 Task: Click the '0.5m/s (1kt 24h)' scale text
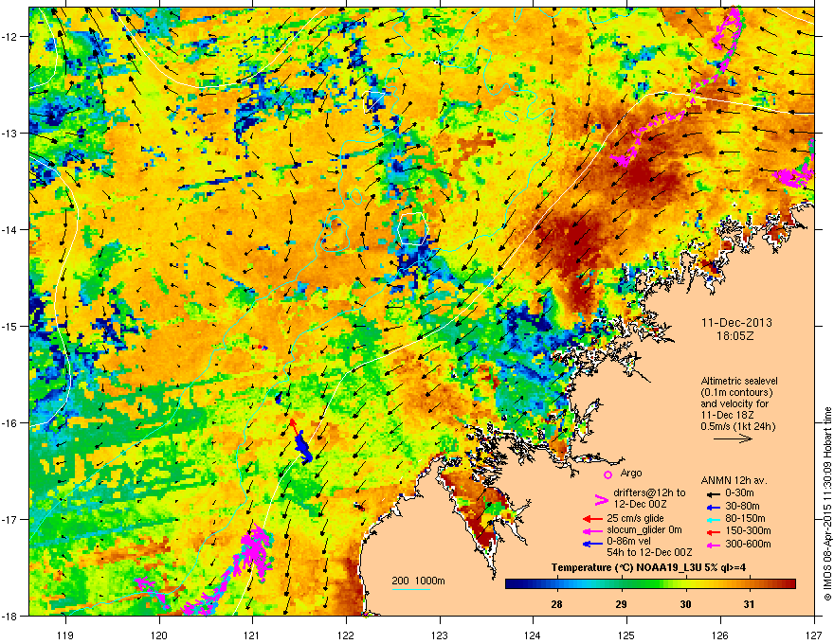coord(738,427)
